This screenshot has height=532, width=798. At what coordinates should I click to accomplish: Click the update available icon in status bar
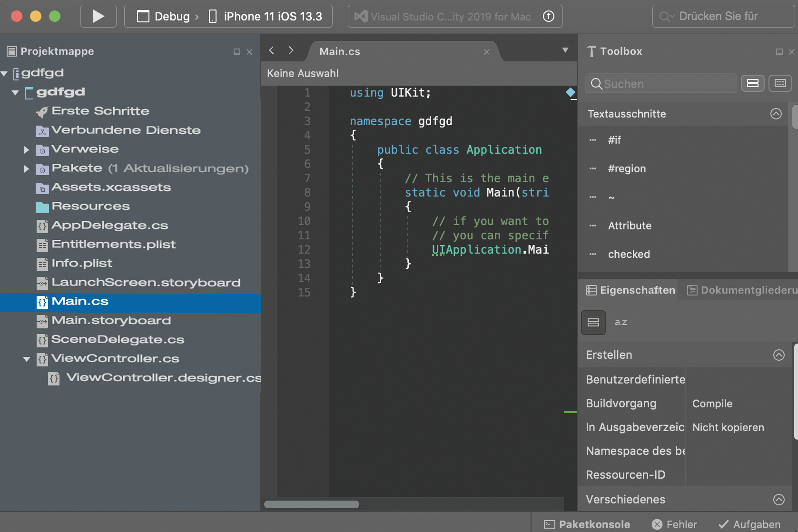coord(548,17)
